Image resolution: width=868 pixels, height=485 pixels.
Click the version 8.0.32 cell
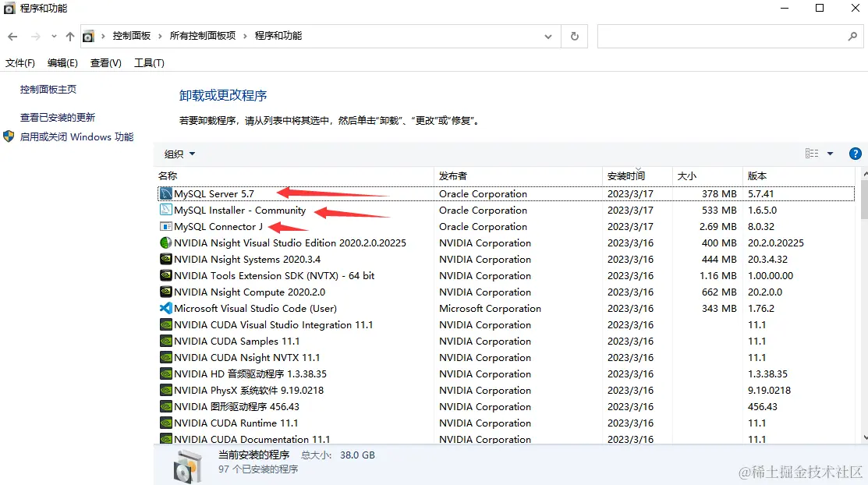coord(760,226)
